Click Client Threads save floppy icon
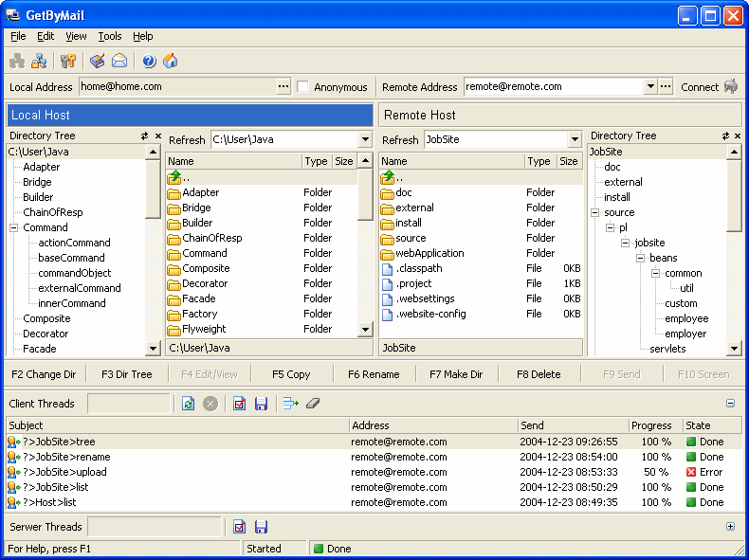Viewport: 749px width, 560px height. pos(261,404)
